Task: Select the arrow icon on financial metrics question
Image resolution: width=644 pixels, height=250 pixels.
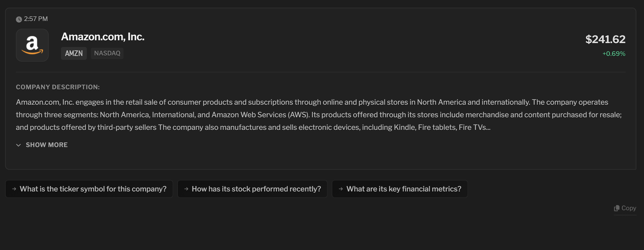Action: [341, 189]
